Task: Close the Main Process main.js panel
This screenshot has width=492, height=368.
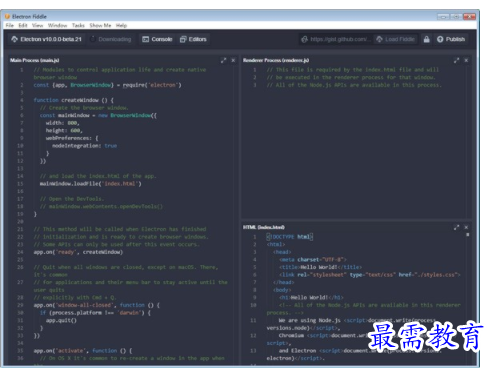Action: click(233, 60)
